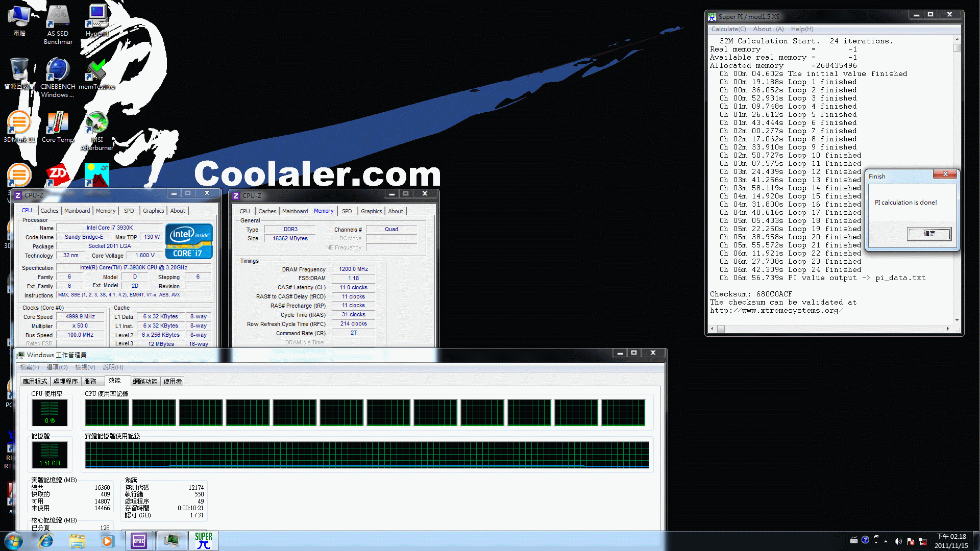
Task: Show hidden tray icons arrow
Action: point(886,541)
